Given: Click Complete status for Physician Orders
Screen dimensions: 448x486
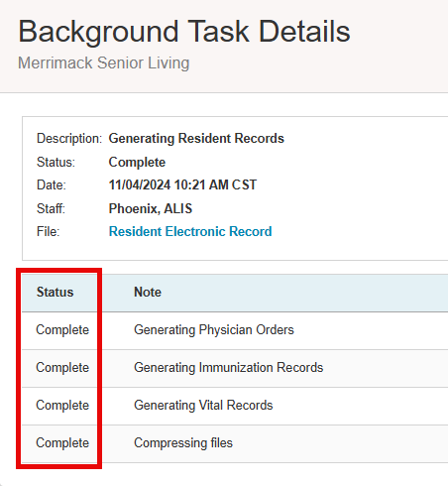Looking at the screenshot, I should [62, 330].
